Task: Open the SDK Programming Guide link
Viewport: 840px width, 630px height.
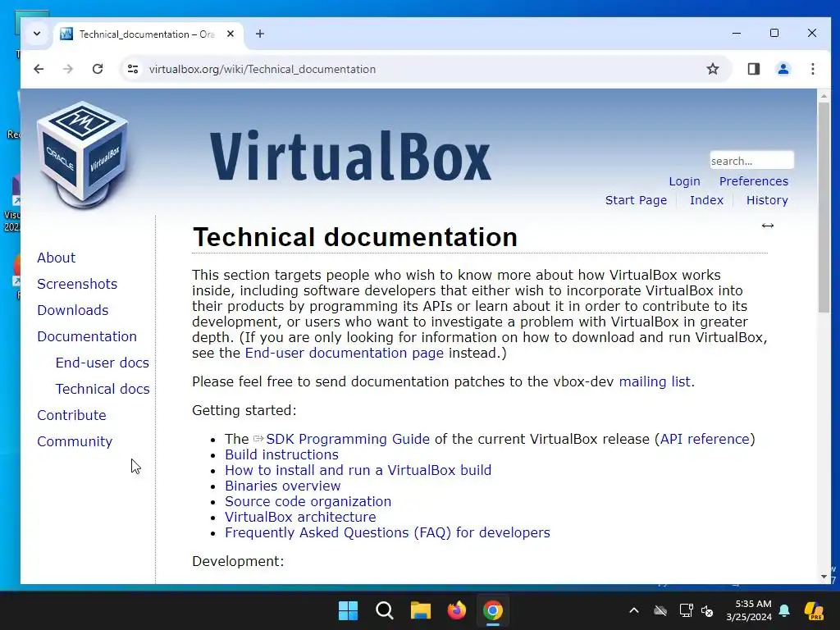Action: pyautogui.click(x=348, y=439)
